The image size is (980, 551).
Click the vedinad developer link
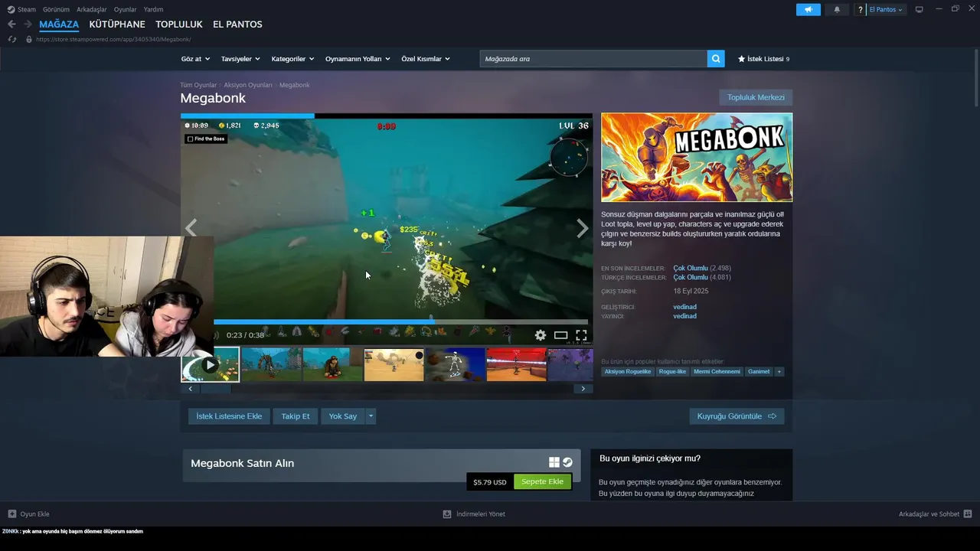pos(684,307)
